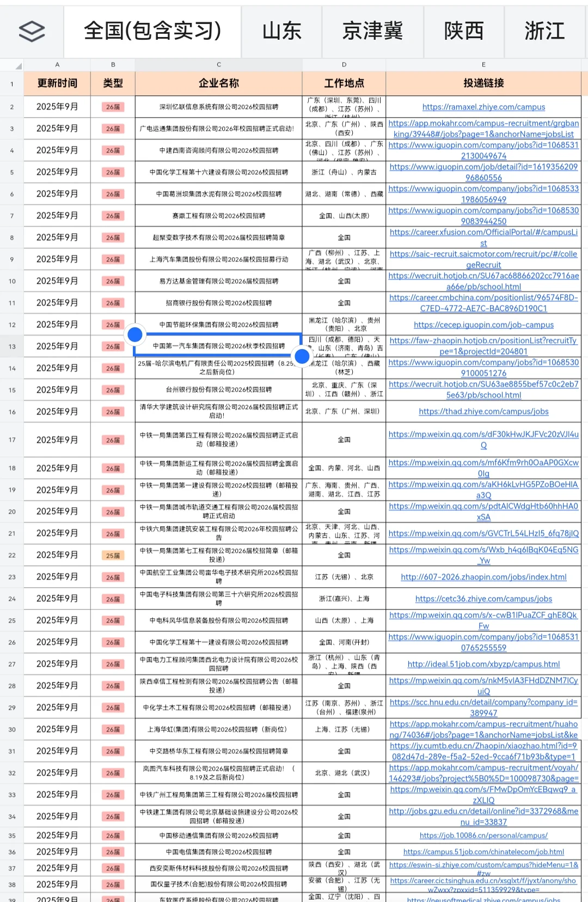Screen dimensions: 588x902
Task: Open job.10086.cn personal campus link
Action: point(483,836)
